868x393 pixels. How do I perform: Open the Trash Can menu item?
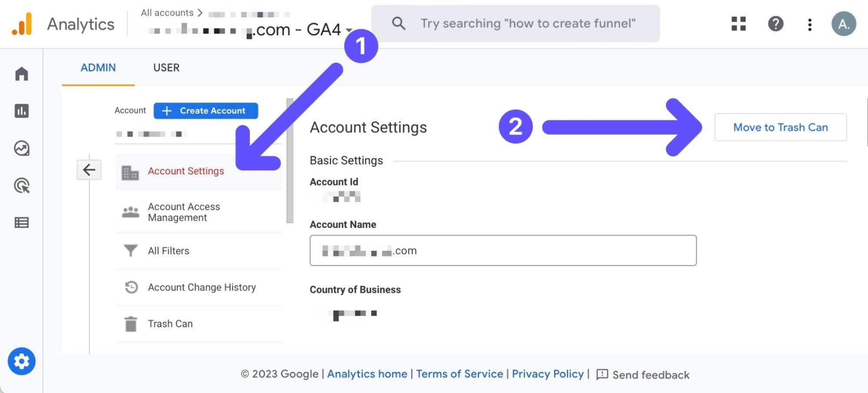click(x=170, y=323)
